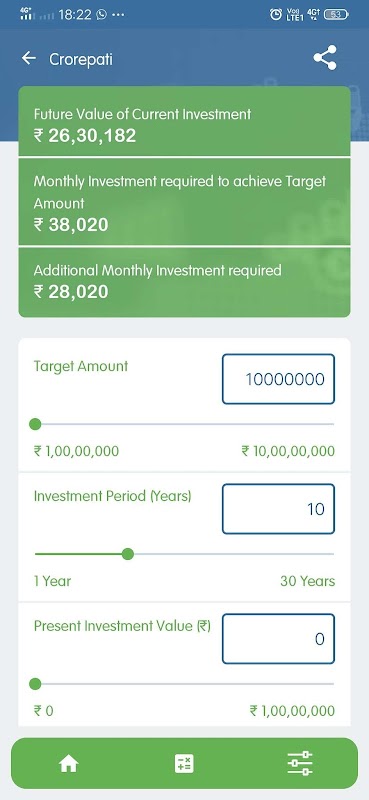The height and width of the screenshot is (800, 369).
Task: Click the ₹ 10,00,00,000 end of target slider
Action: [288, 451]
